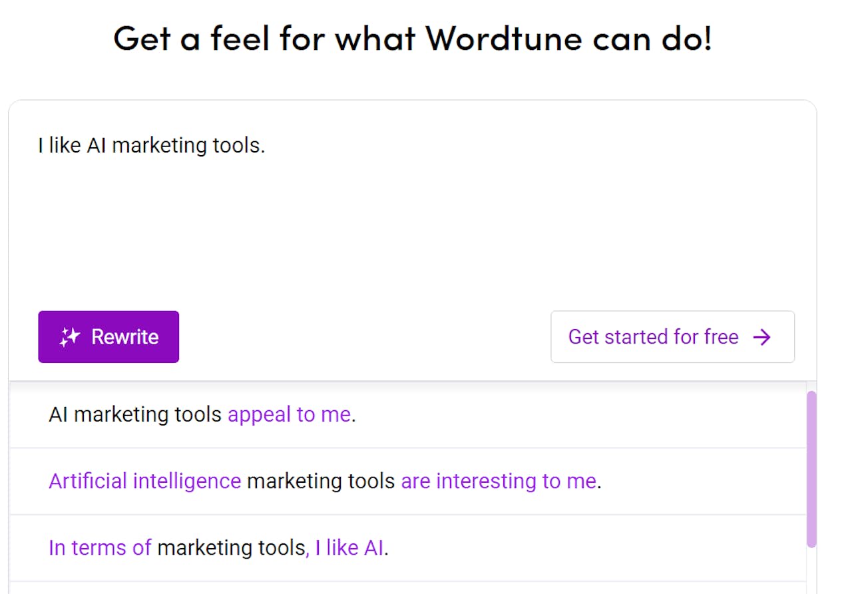Click the Rewrite button label text
Image resolution: width=868 pixels, height=594 pixels.
click(124, 336)
